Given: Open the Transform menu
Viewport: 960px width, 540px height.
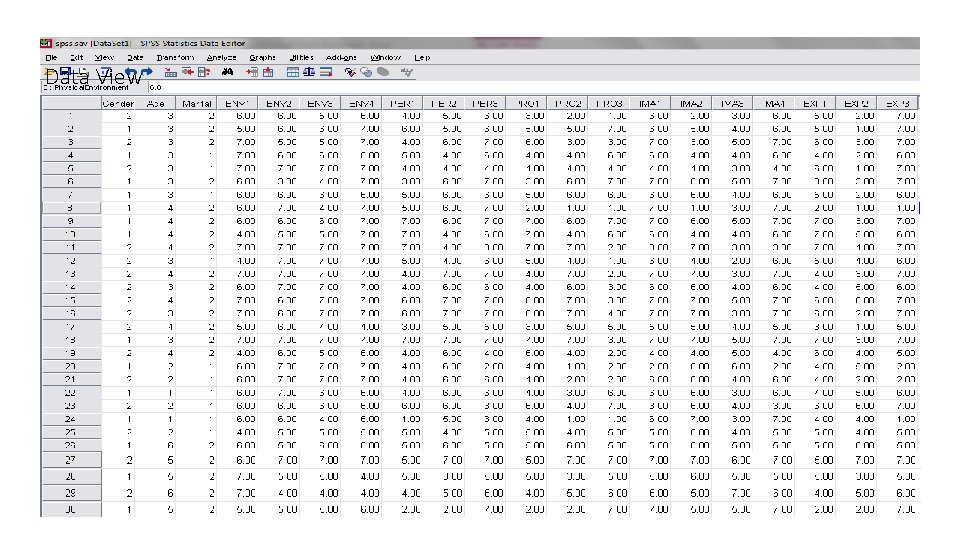Looking at the screenshot, I should coord(175,58).
